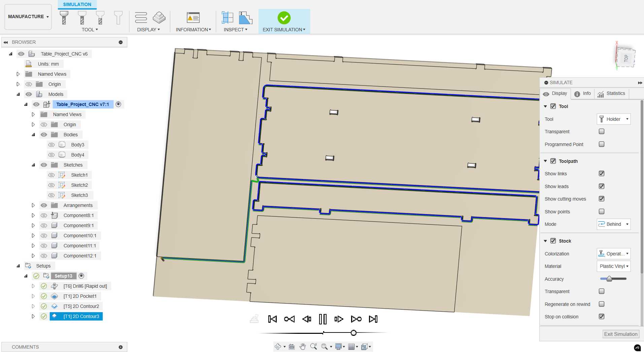Select the Display tab
This screenshot has width=644, height=352.
555,94
